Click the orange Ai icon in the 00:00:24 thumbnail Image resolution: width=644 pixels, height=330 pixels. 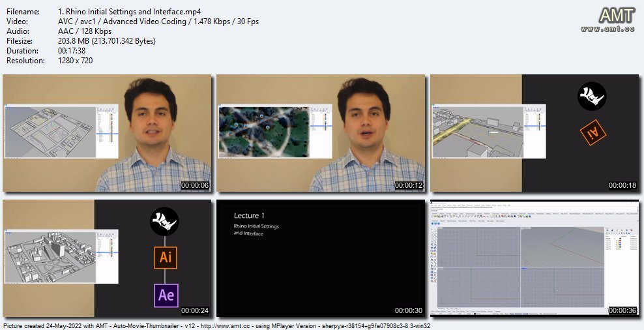coord(166,257)
